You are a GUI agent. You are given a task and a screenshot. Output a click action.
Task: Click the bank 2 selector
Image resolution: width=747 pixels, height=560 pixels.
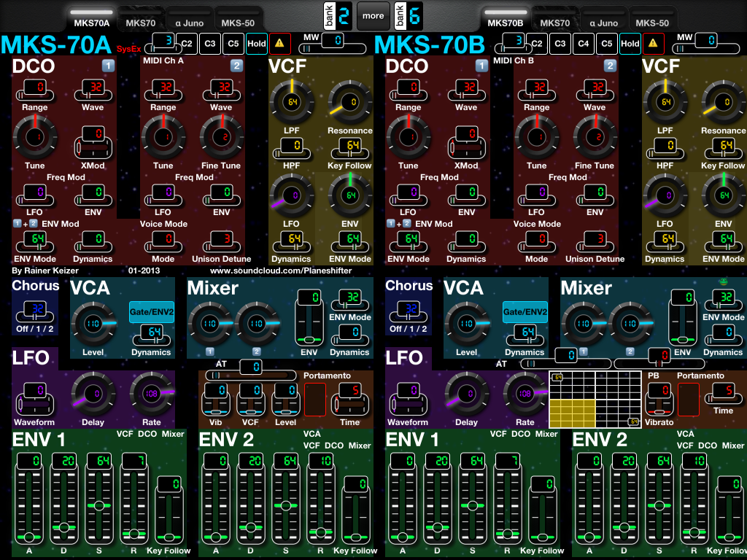pos(338,16)
